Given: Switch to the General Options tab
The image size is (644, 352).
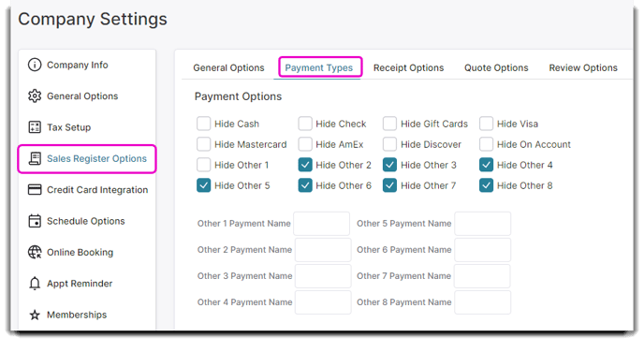Looking at the screenshot, I should coord(228,67).
